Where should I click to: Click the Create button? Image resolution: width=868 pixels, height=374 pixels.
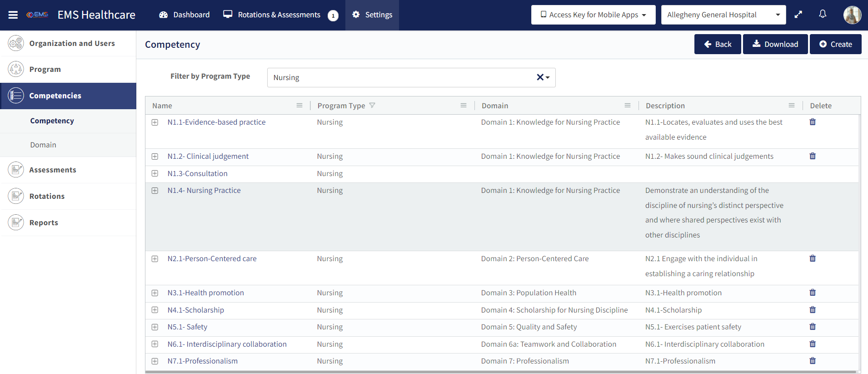835,44
